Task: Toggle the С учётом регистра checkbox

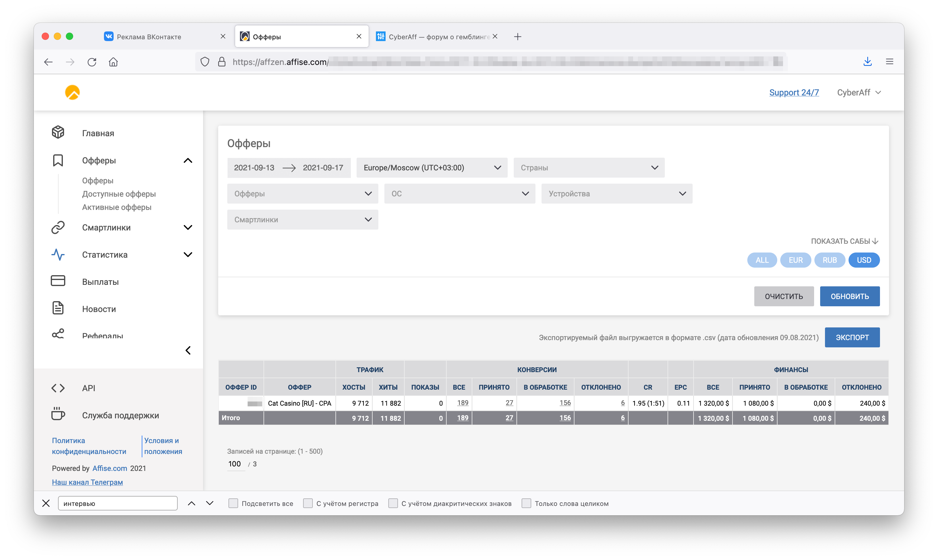Action: pos(308,504)
